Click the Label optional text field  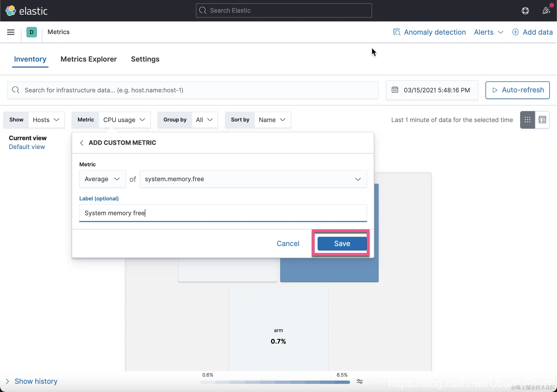point(223,213)
